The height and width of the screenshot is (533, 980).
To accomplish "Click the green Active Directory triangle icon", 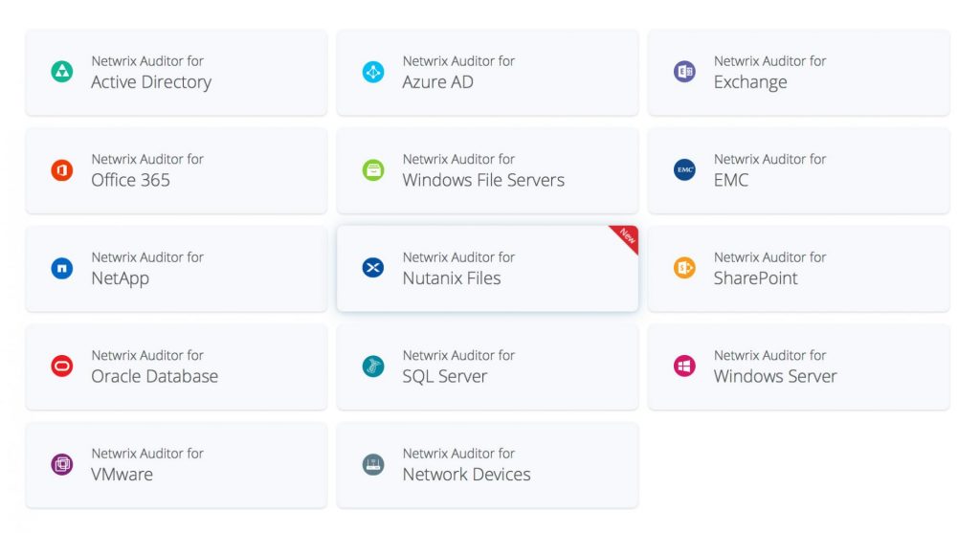I will [62, 72].
